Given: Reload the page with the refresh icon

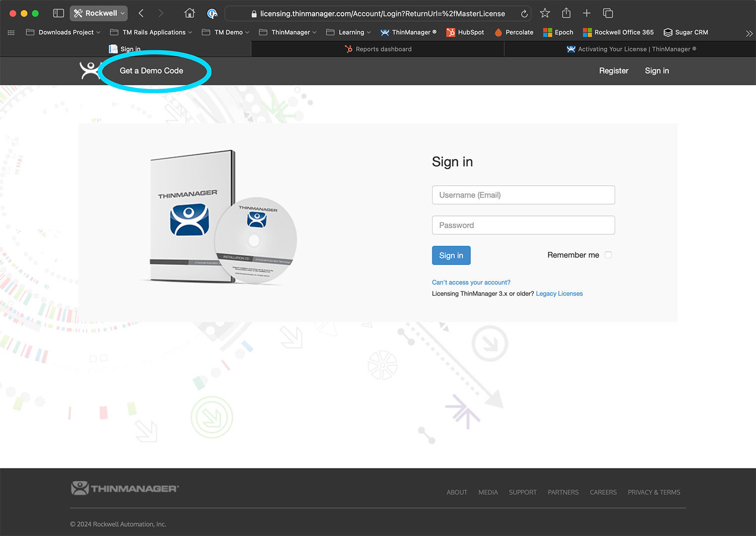Looking at the screenshot, I should click(x=524, y=13).
